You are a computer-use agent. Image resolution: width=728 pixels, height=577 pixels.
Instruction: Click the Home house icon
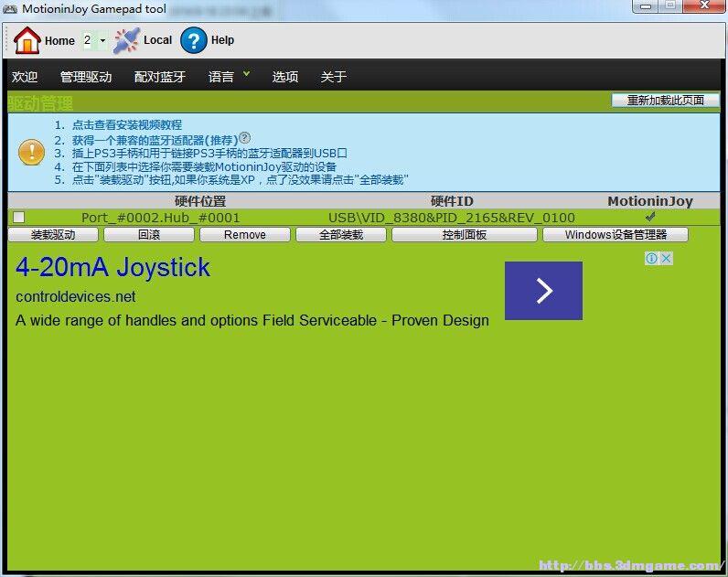click(27, 40)
